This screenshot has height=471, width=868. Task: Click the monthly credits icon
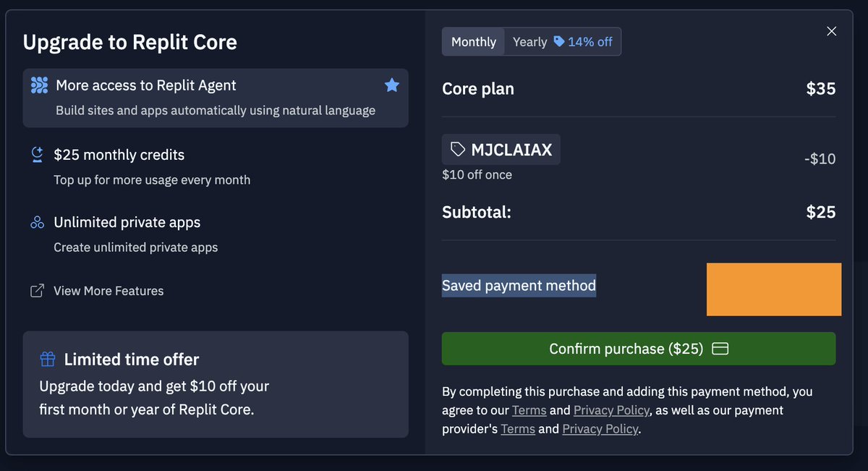click(x=38, y=154)
